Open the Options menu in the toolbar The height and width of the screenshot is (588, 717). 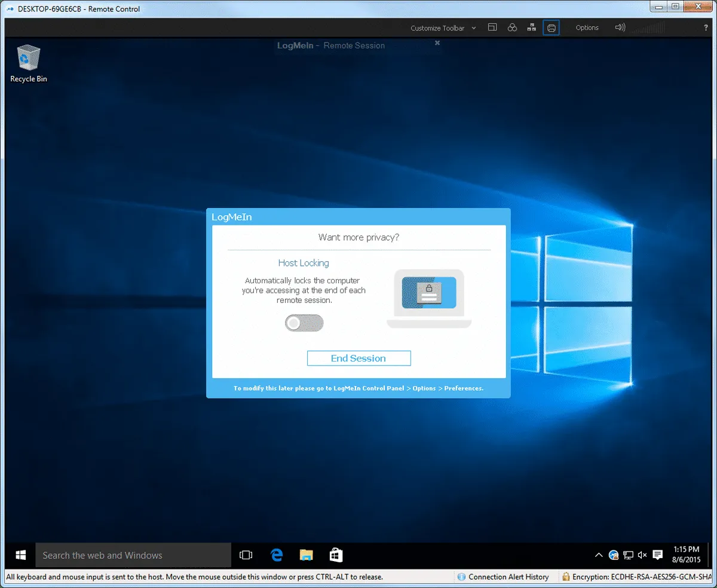click(587, 27)
